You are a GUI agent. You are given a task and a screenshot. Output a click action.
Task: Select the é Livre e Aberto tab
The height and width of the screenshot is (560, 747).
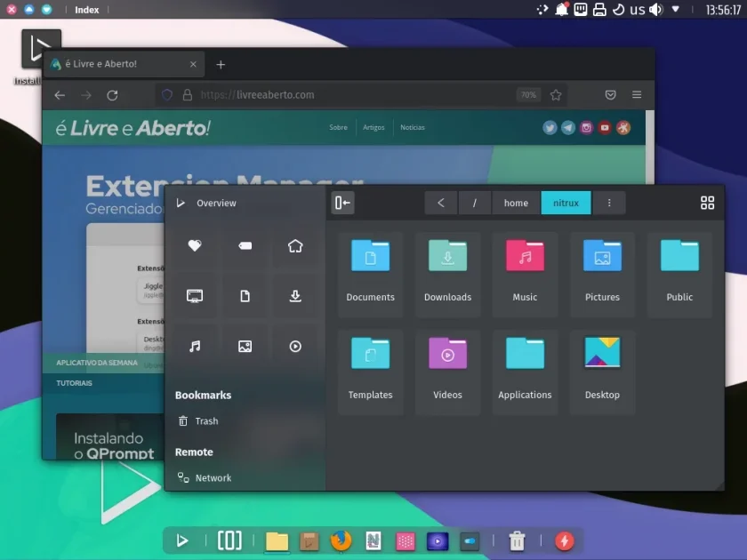click(124, 64)
